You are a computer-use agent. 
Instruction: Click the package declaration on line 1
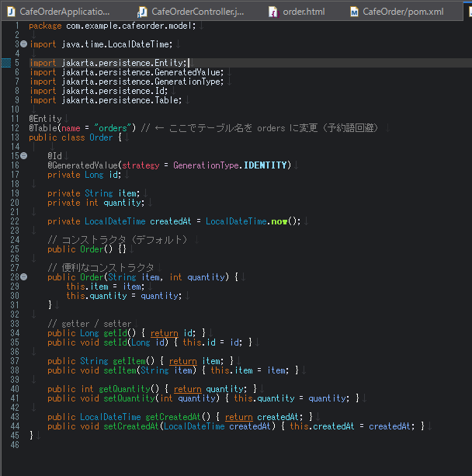pyautogui.click(x=113, y=26)
